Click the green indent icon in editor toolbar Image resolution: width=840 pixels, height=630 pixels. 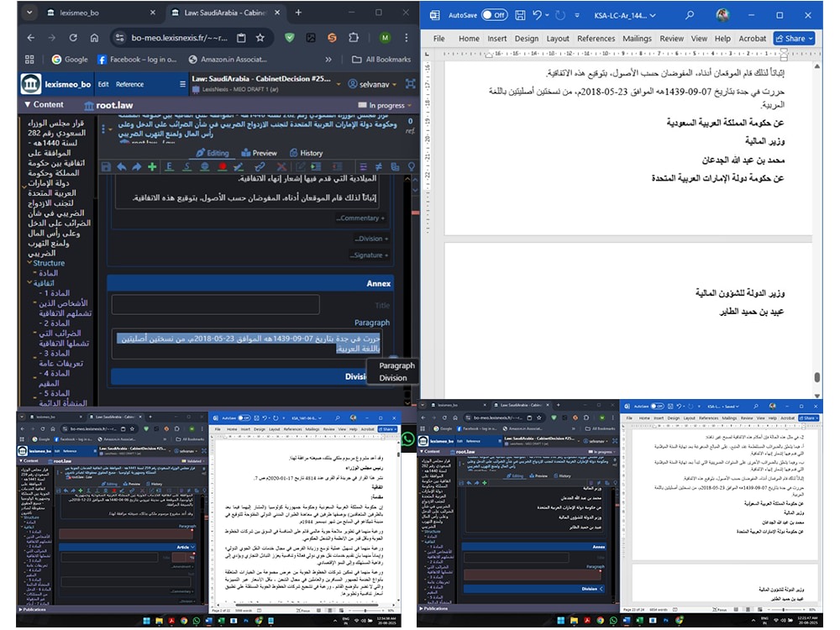317,167
